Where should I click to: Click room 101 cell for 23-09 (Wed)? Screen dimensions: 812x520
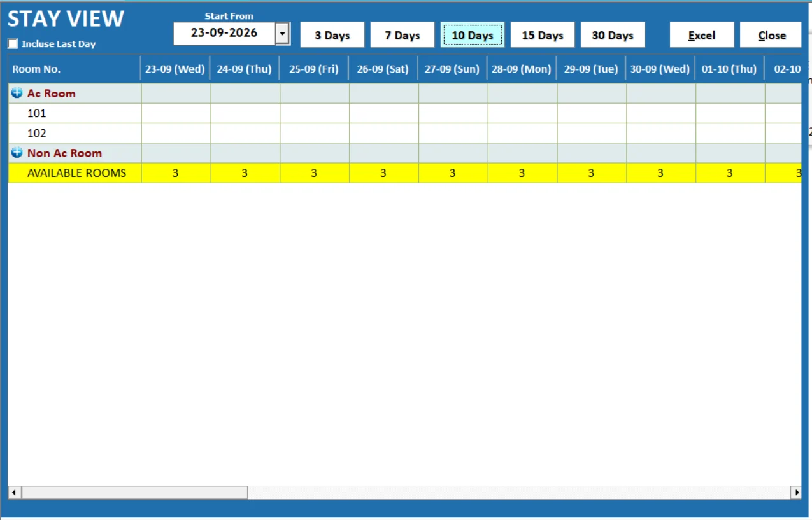pos(176,113)
